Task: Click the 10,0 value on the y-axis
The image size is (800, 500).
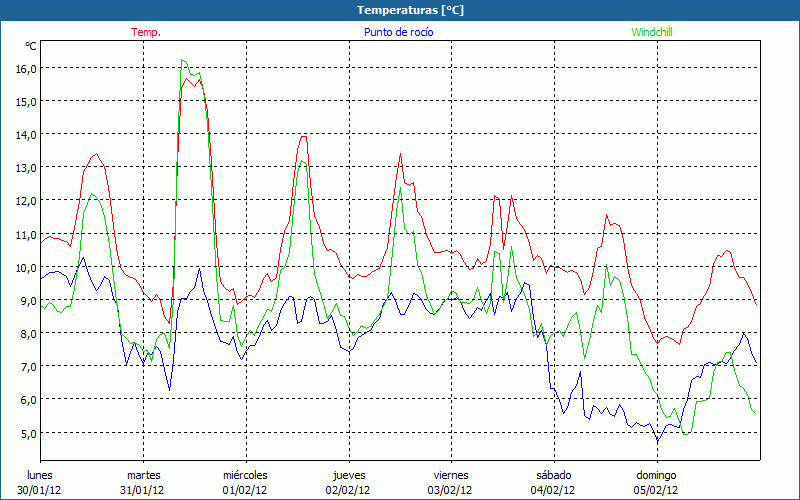Action: pos(26,267)
